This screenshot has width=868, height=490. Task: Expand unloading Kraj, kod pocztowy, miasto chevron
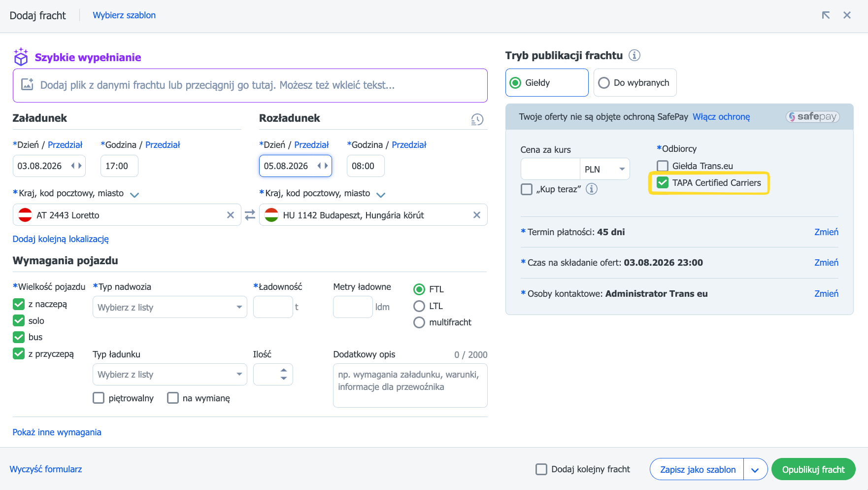(381, 195)
